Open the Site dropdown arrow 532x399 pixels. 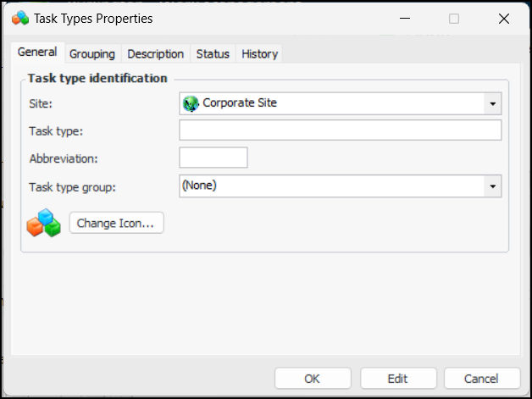(x=492, y=104)
